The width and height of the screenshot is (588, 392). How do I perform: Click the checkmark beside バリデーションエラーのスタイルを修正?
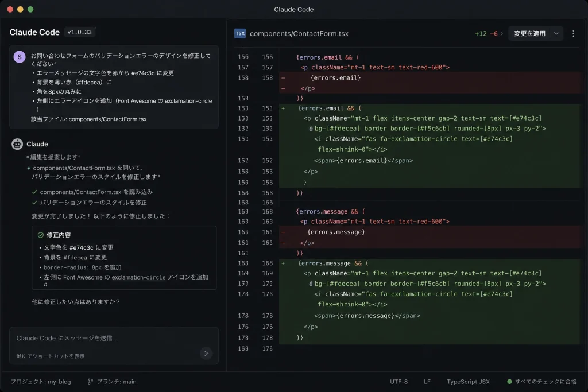(34, 203)
